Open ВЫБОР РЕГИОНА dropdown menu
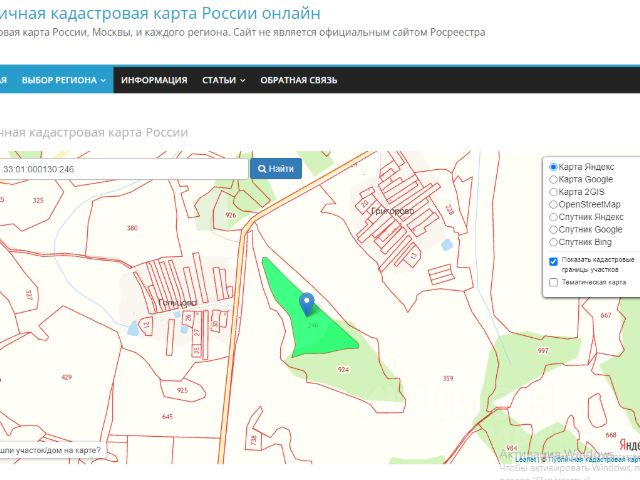 (x=64, y=80)
